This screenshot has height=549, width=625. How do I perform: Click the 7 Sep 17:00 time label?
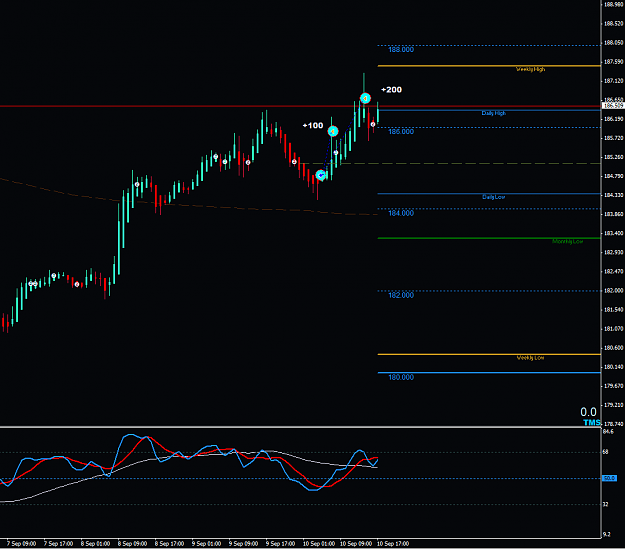coord(59,544)
